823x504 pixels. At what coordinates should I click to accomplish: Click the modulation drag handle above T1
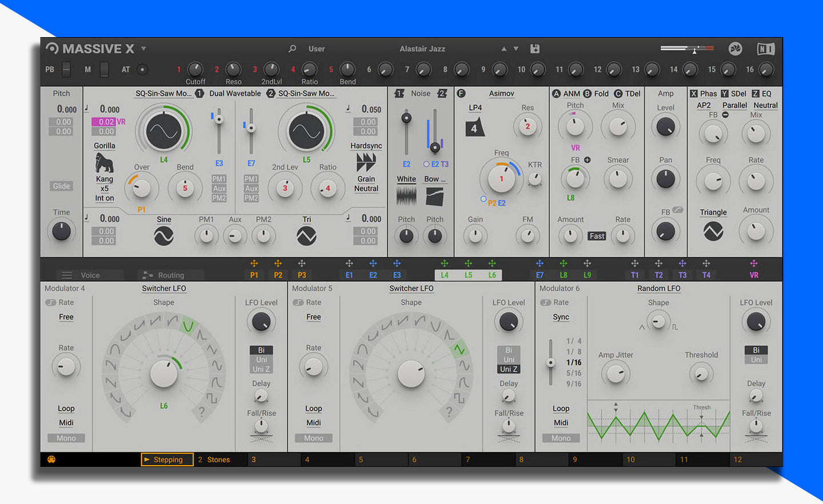point(634,263)
